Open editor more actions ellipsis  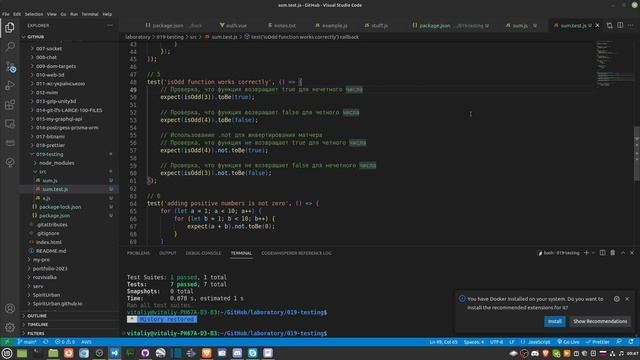pyautogui.click(x=631, y=25)
